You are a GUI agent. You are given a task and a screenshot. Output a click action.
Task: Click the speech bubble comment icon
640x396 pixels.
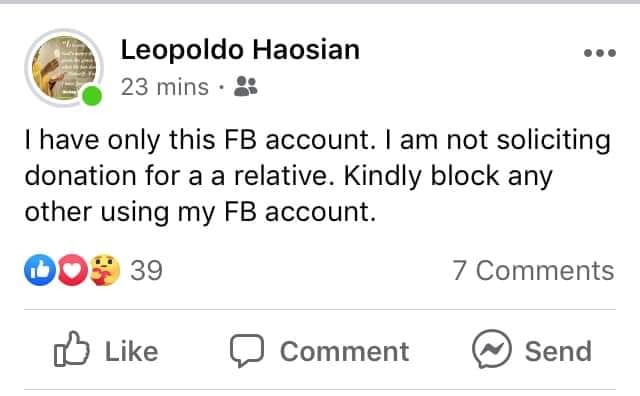247,350
